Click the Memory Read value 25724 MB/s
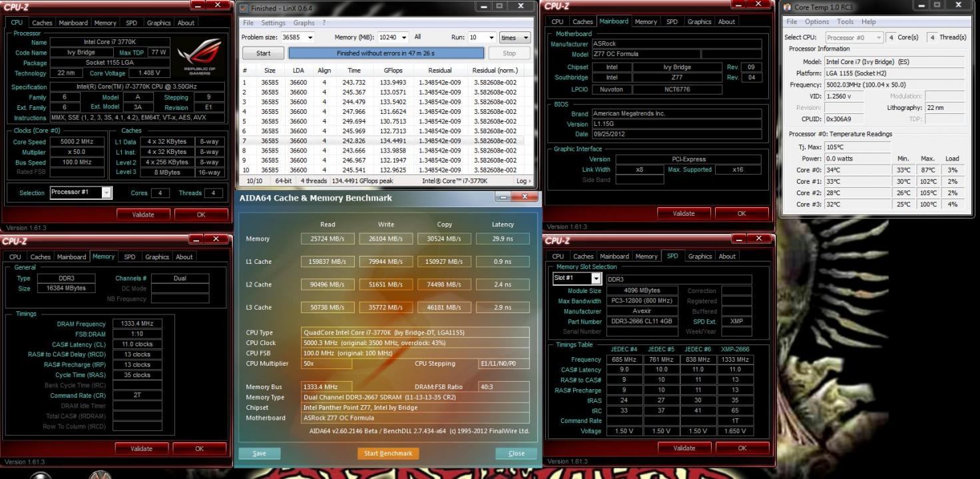Viewport: 980px width, 479px height. [328, 239]
